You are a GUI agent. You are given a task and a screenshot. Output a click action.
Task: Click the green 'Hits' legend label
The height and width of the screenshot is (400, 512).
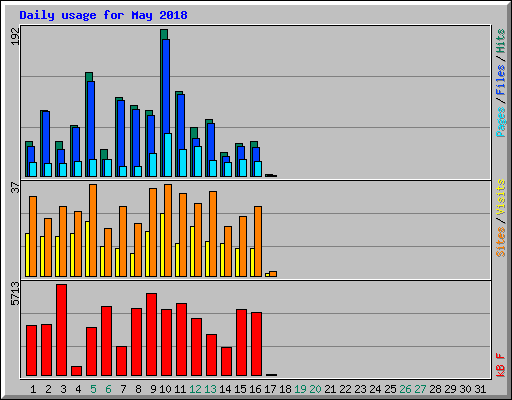pos(500,41)
